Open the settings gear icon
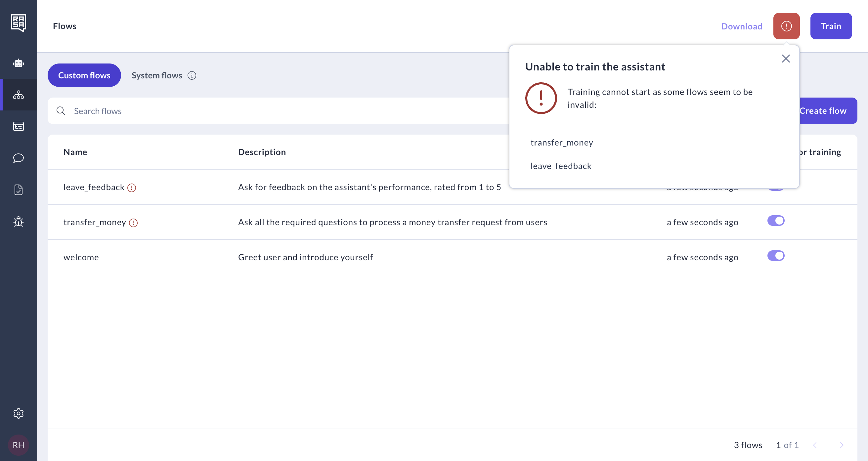 [x=18, y=413]
